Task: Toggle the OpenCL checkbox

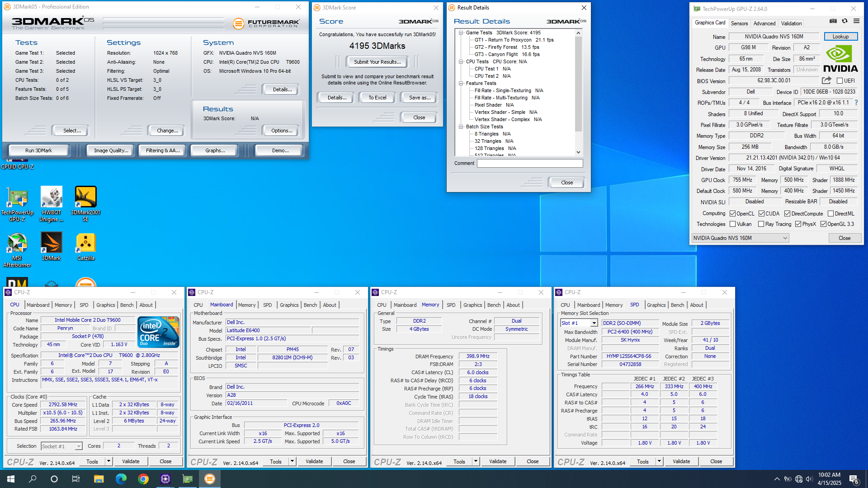Action: point(732,214)
